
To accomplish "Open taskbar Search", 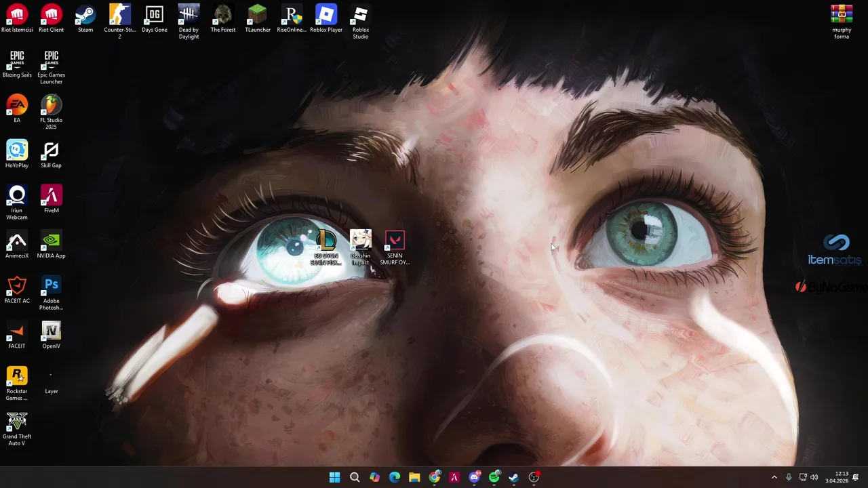I will [x=355, y=477].
